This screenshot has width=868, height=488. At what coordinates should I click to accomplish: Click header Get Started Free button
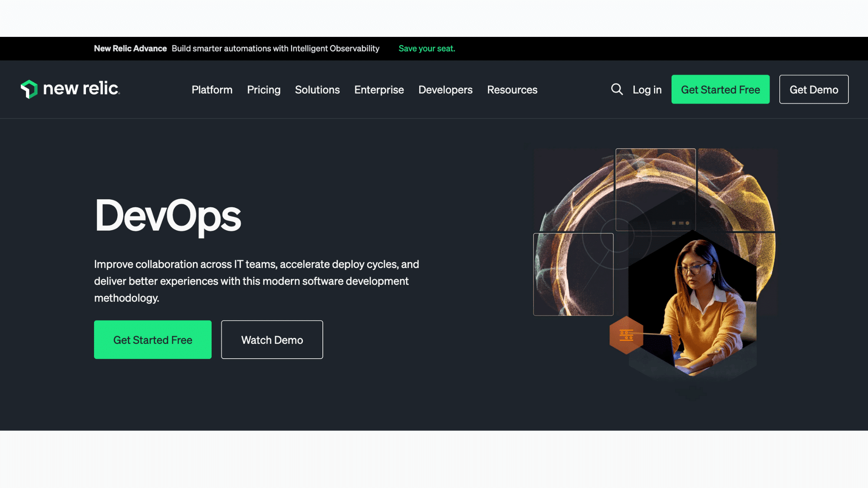tap(720, 89)
